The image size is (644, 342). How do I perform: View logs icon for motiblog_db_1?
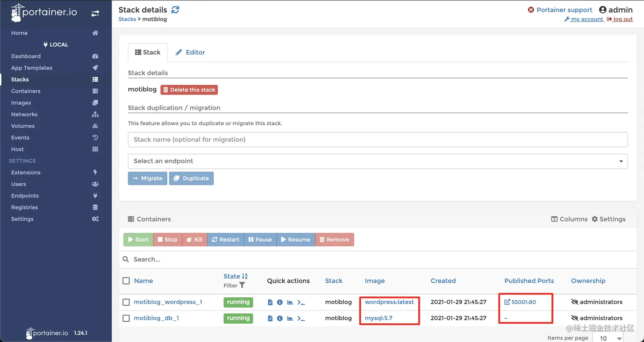pos(270,318)
